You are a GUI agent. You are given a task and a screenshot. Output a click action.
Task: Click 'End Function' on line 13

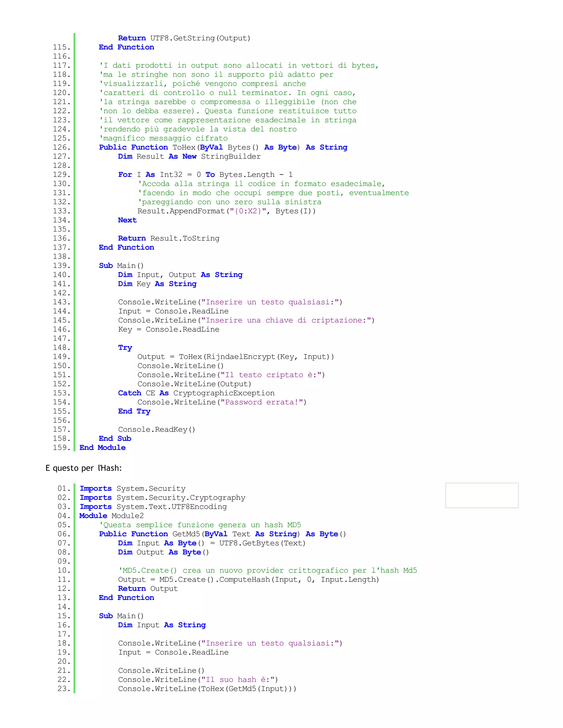click(126, 598)
